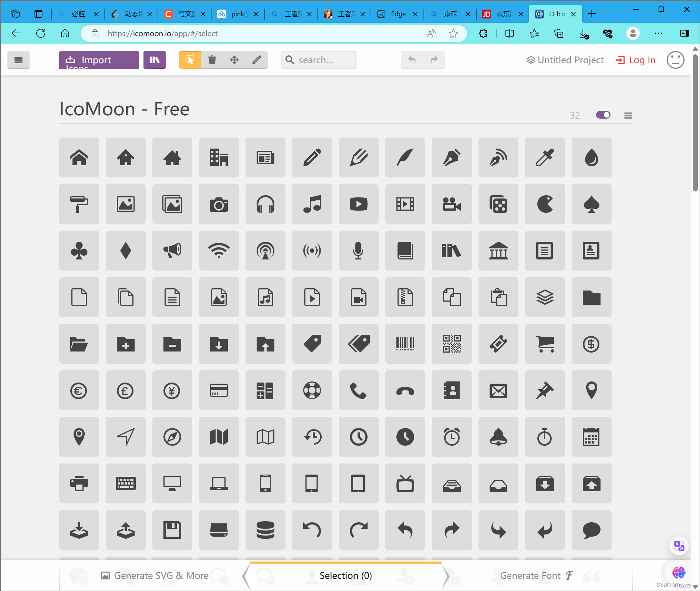Select the dice icon
The image size is (700, 591).
coord(498,204)
